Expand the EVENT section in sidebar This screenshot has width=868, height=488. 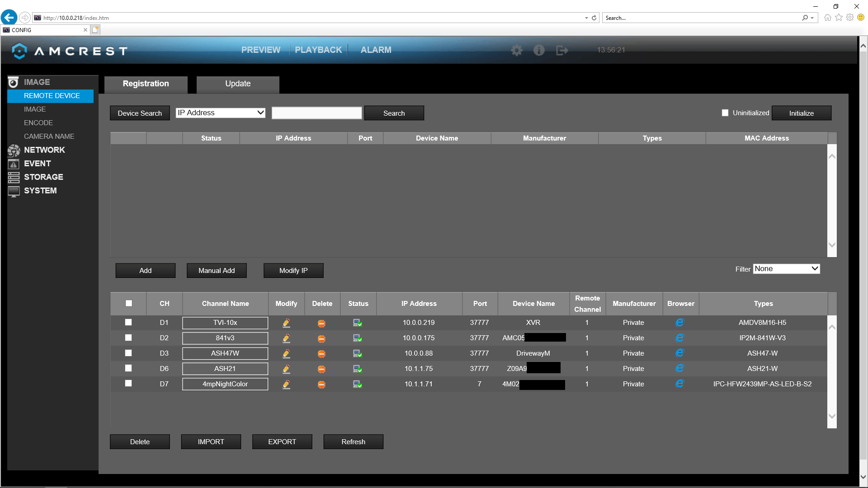point(37,164)
